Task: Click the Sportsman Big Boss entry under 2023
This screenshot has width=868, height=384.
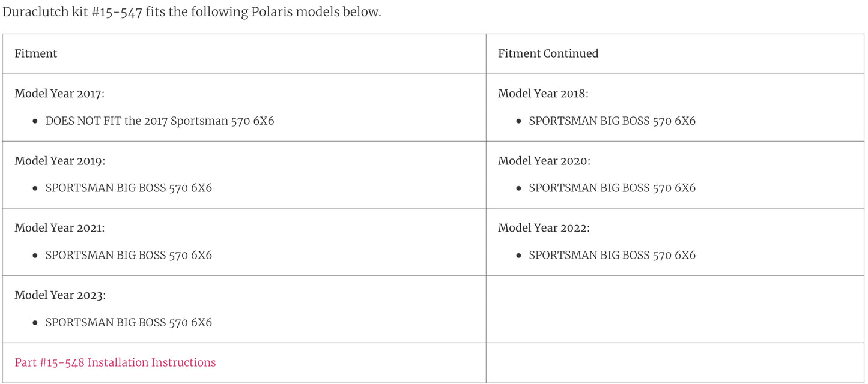Action: tap(129, 322)
